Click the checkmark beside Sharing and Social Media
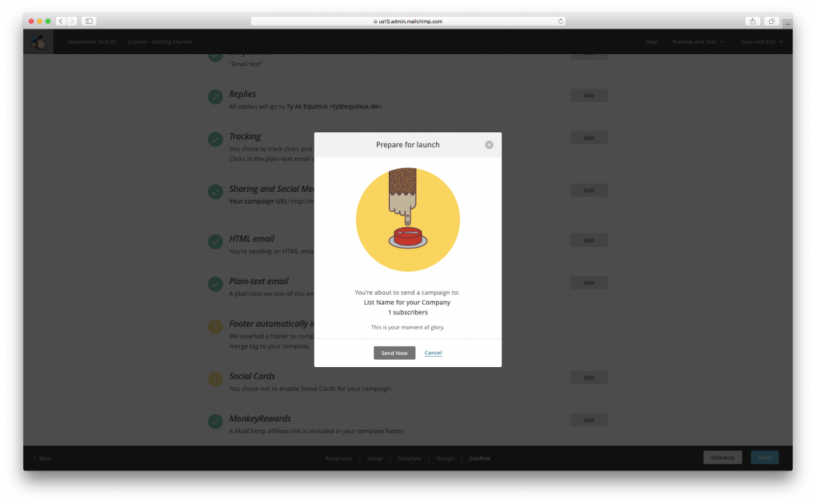This screenshot has width=816, height=504. [215, 192]
